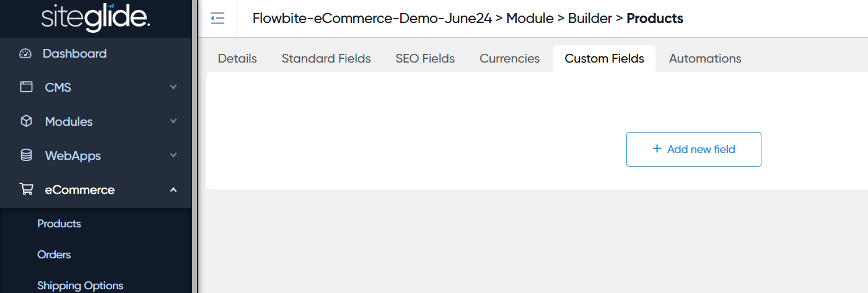Expand the CMS menu chevron
The image size is (868, 293).
[x=173, y=87]
